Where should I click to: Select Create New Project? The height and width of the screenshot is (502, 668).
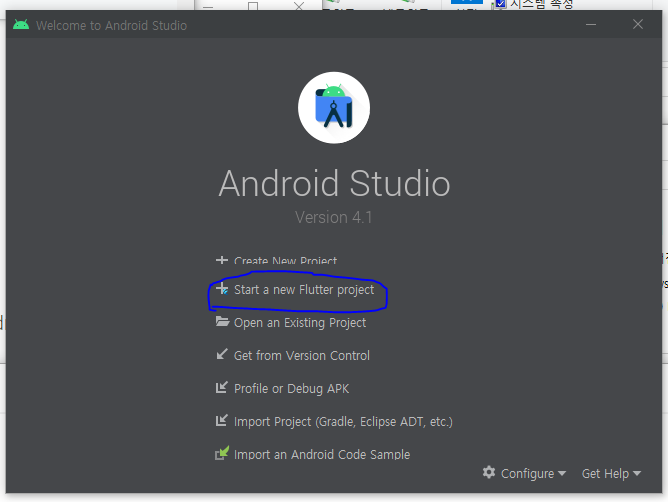pyautogui.click(x=285, y=260)
